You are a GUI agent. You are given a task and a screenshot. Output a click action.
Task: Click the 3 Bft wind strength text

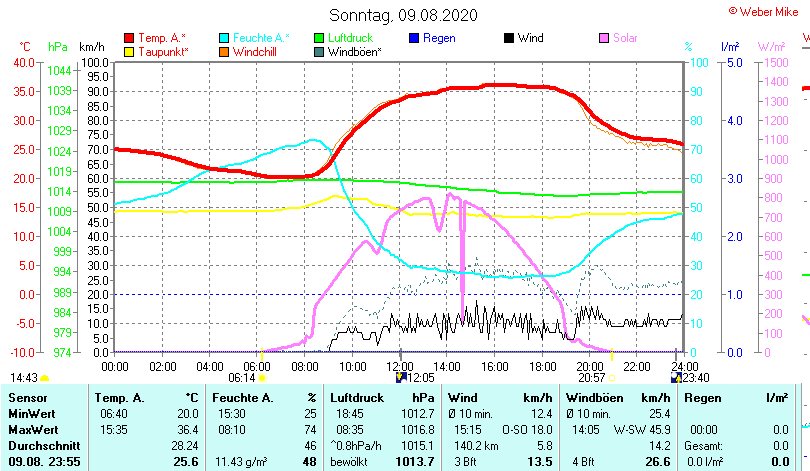click(x=465, y=462)
